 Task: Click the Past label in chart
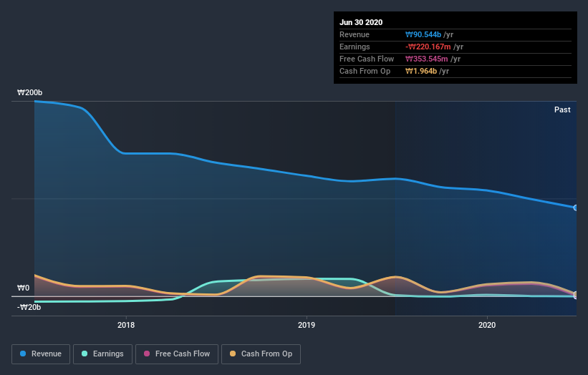562,109
